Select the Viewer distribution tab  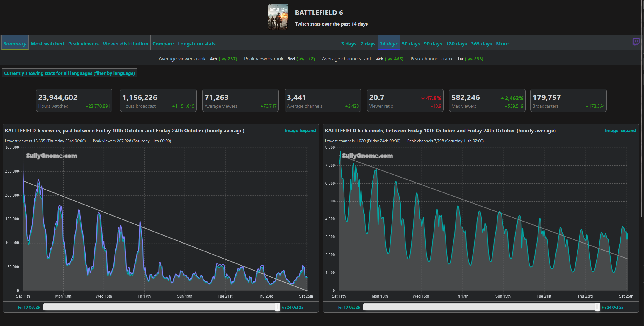[x=125, y=44]
